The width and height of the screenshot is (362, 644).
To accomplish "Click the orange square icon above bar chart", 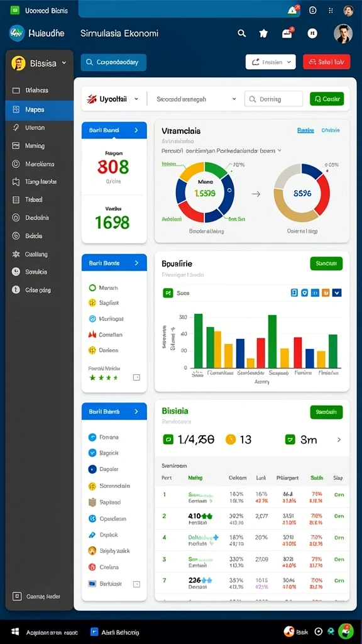I will pos(326,293).
